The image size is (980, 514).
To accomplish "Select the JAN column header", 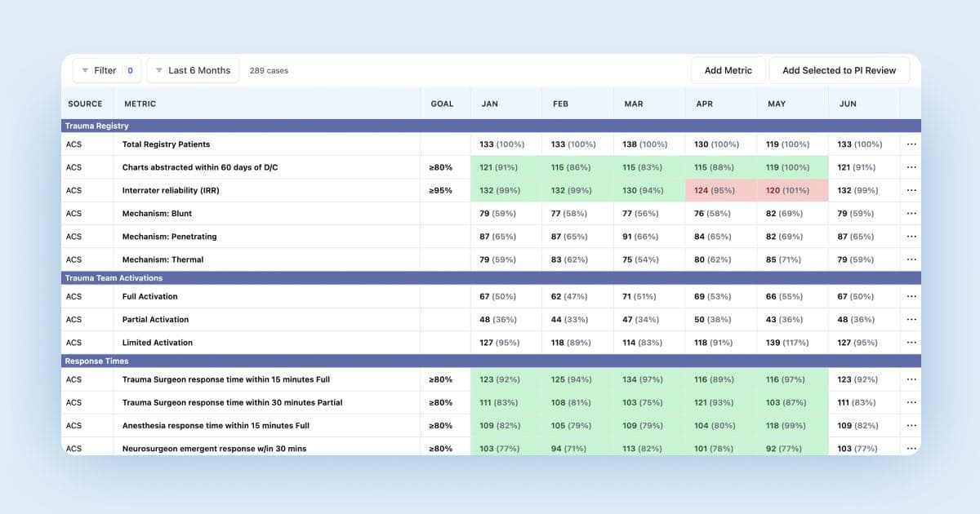I will tap(490, 104).
